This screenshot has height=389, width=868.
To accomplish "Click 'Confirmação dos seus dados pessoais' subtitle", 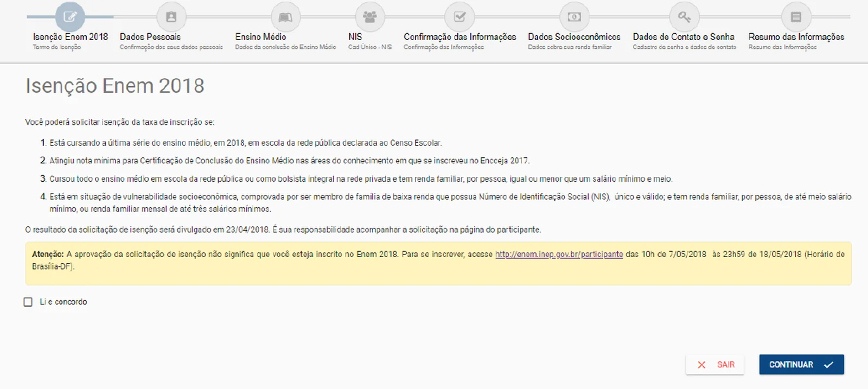I will click(171, 47).
